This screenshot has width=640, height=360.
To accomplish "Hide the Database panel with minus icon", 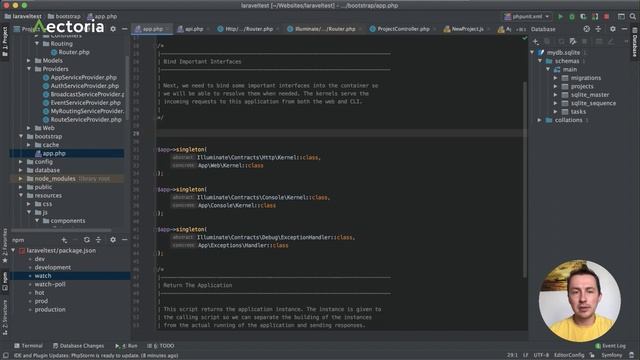I will pyautogui.click(x=624, y=29).
